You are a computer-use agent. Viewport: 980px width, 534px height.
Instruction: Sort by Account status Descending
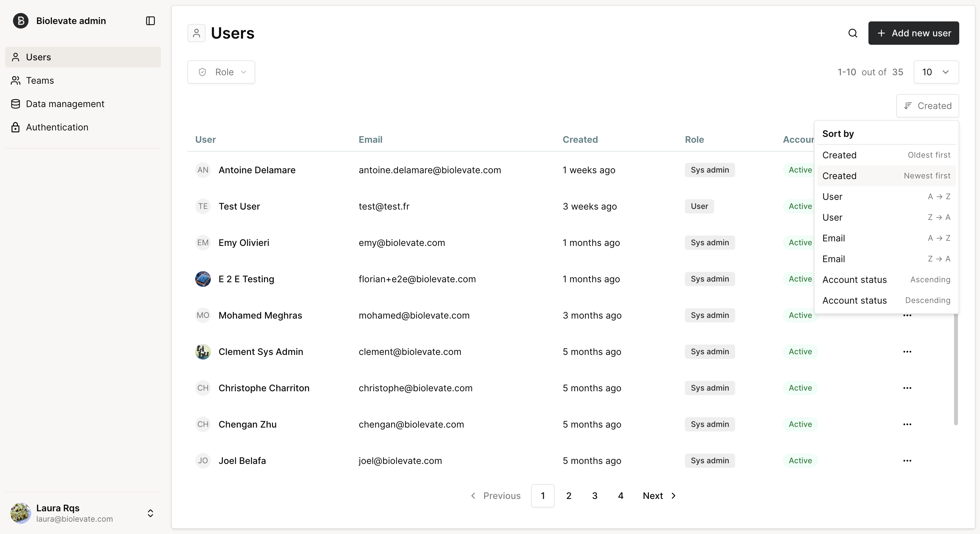pos(886,300)
